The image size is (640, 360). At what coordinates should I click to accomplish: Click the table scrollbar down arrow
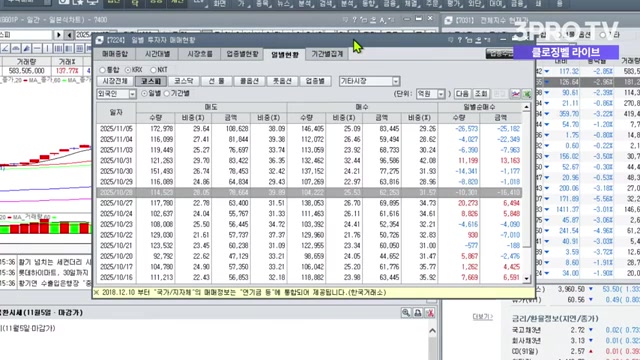(x=526, y=279)
